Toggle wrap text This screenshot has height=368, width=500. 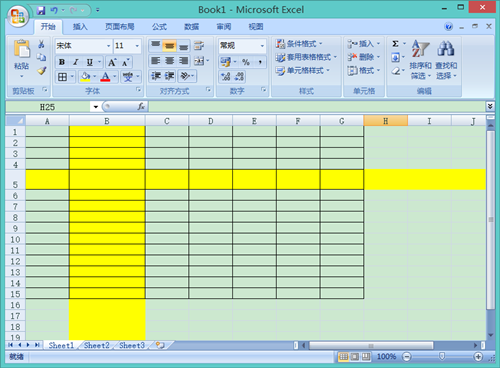click(x=199, y=45)
